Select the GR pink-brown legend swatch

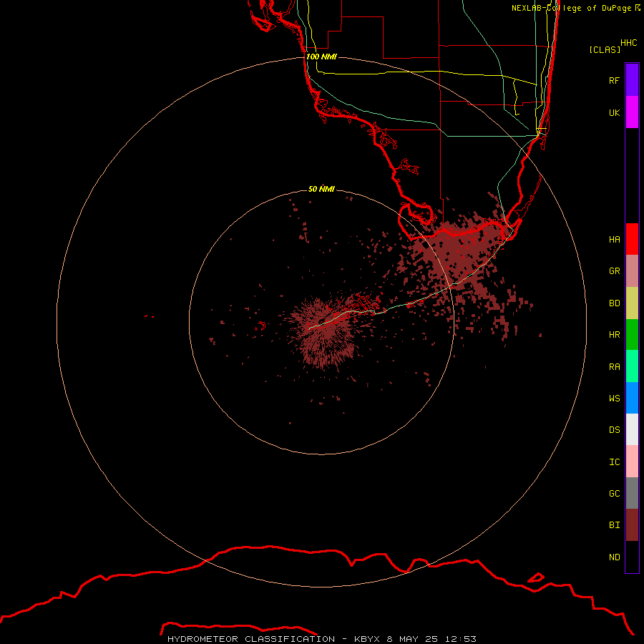pos(632,271)
